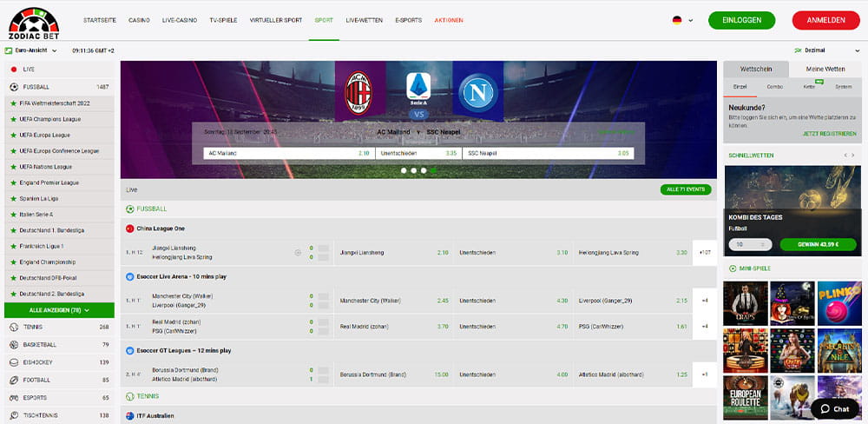Image resolution: width=868 pixels, height=424 pixels.
Task: Click the Serie A league logo
Action: coord(418,87)
